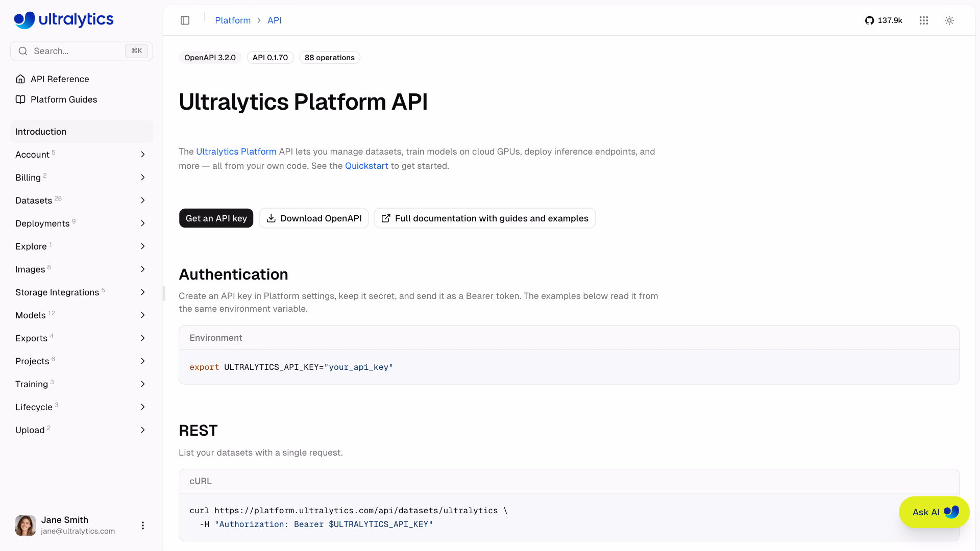Expand the Explore section chevron
Image resolution: width=980 pixels, height=551 pixels.
point(143,246)
